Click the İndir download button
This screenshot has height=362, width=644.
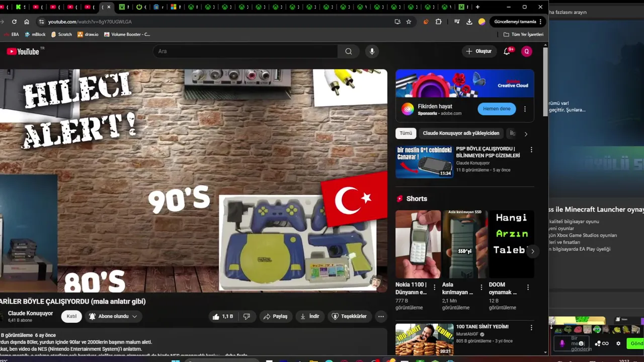309,316
